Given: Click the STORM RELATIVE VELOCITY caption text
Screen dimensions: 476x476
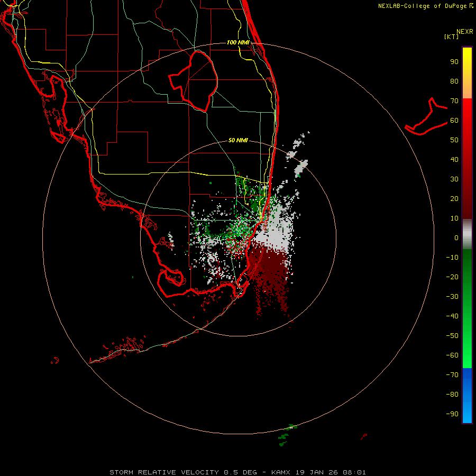Looking at the screenshot, I should [164, 472].
